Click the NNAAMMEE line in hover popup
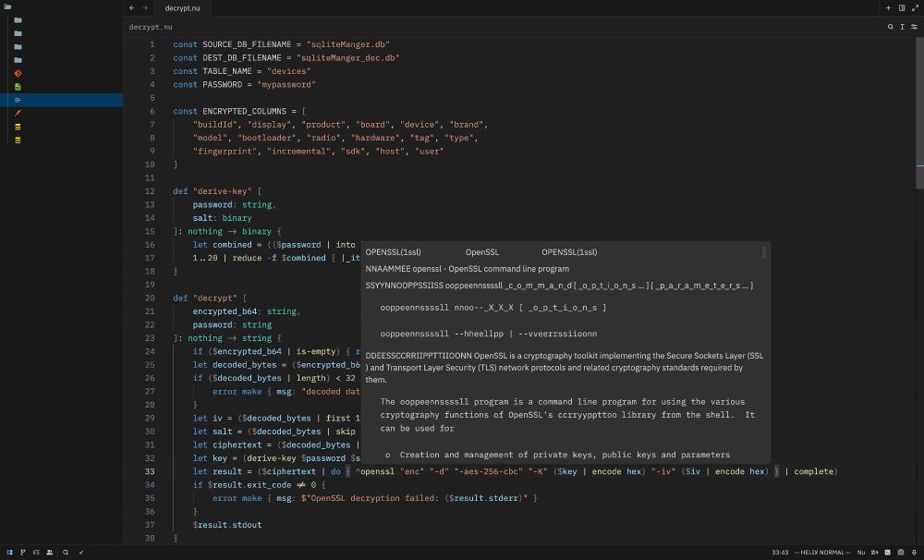 [468, 269]
